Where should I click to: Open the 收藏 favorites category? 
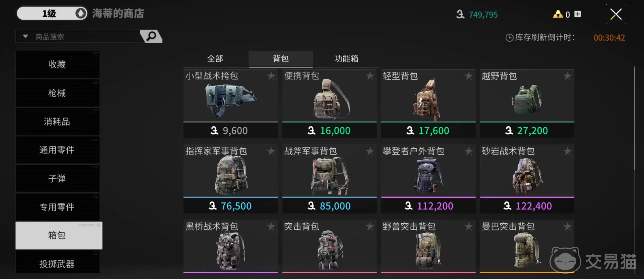57,65
